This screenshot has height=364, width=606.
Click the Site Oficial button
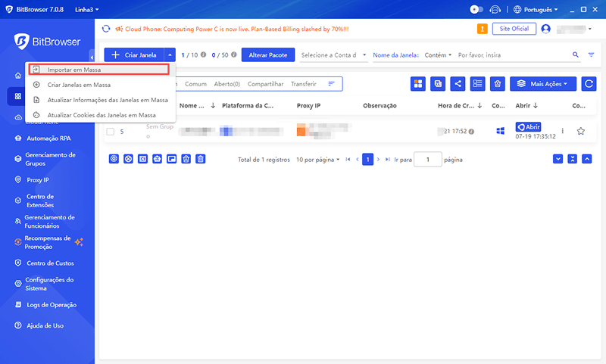point(514,29)
